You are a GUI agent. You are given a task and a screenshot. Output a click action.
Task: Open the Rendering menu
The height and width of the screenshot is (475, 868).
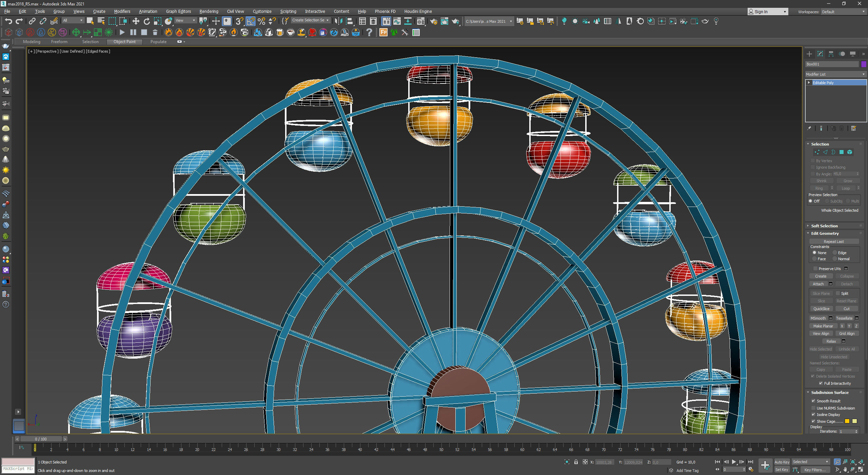pyautogui.click(x=209, y=12)
